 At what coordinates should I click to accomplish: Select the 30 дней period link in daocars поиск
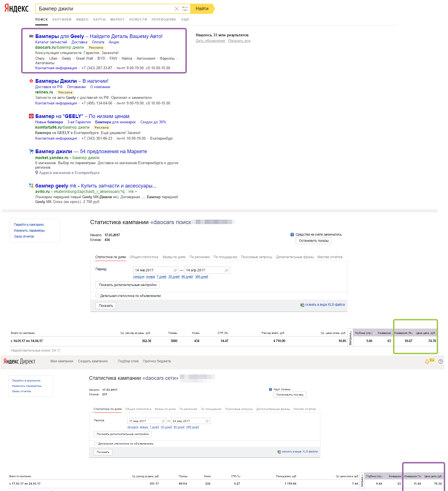click(x=174, y=277)
